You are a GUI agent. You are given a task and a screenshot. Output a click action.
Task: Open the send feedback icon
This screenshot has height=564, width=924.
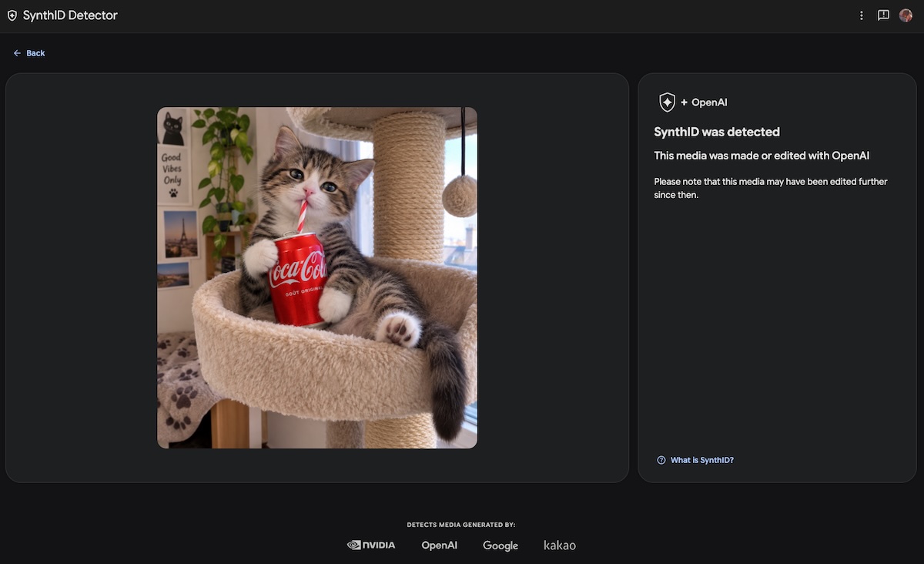[883, 15]
